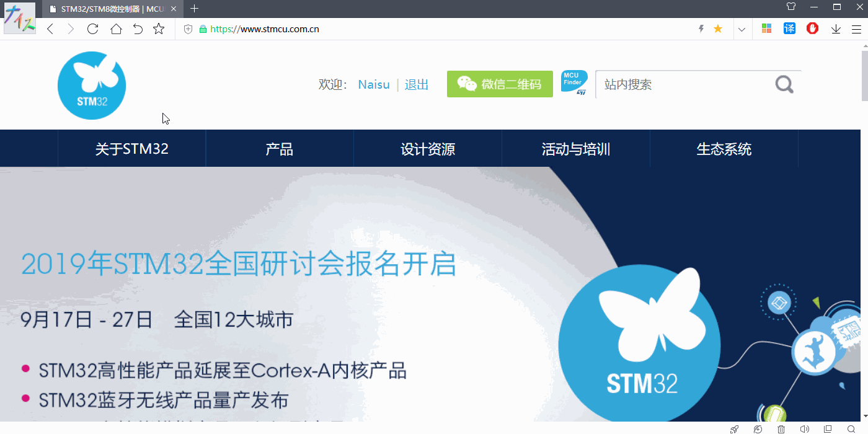This screenshot has height=434, width=868.
Task: Open the colorful grid apps extension
Action: point(766,29)
